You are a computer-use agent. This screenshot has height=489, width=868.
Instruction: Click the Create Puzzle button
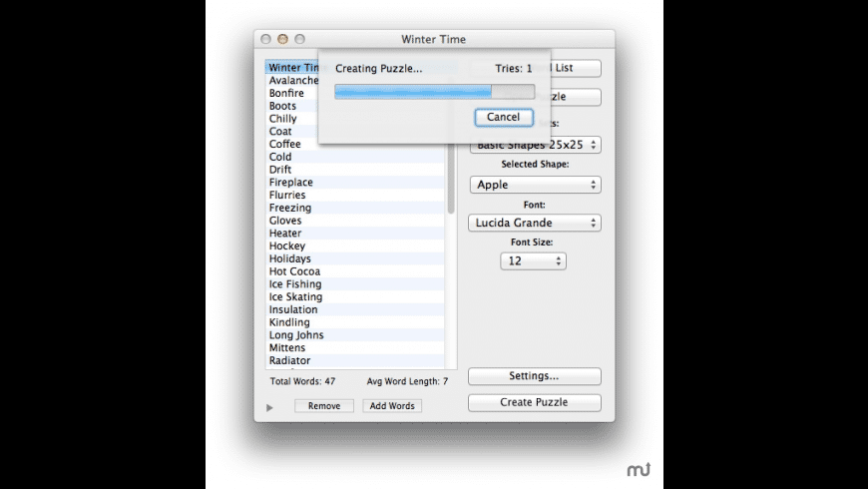click(x=534, y=402)
